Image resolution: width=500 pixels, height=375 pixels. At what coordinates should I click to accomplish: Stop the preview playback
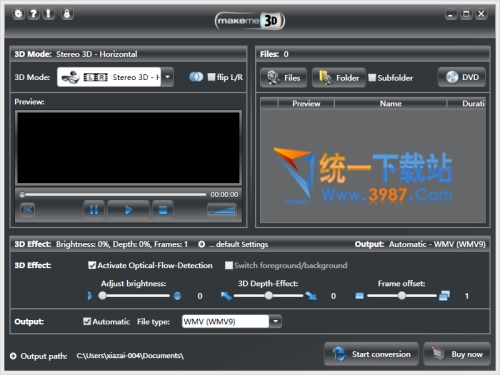coord(163,210)
